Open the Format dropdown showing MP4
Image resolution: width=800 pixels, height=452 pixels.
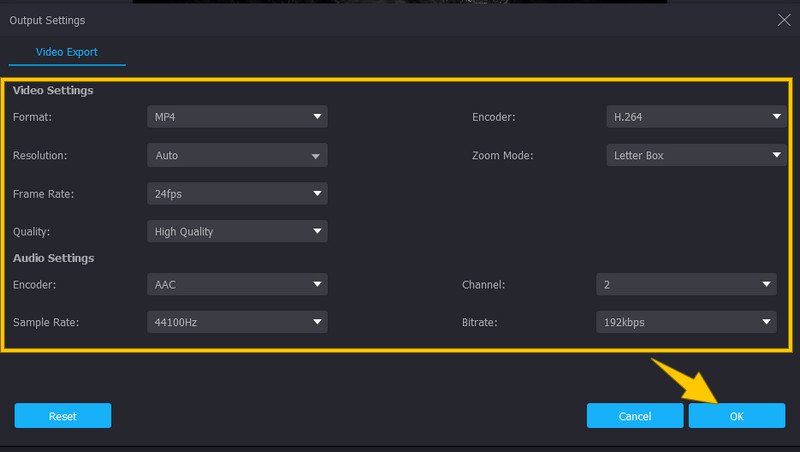click(236, 117)
